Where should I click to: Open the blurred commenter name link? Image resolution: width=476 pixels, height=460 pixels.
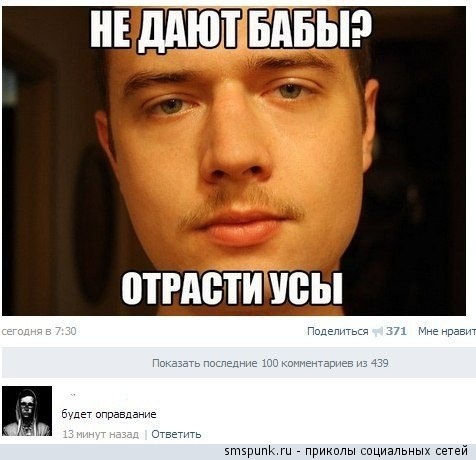pos(95,396)
